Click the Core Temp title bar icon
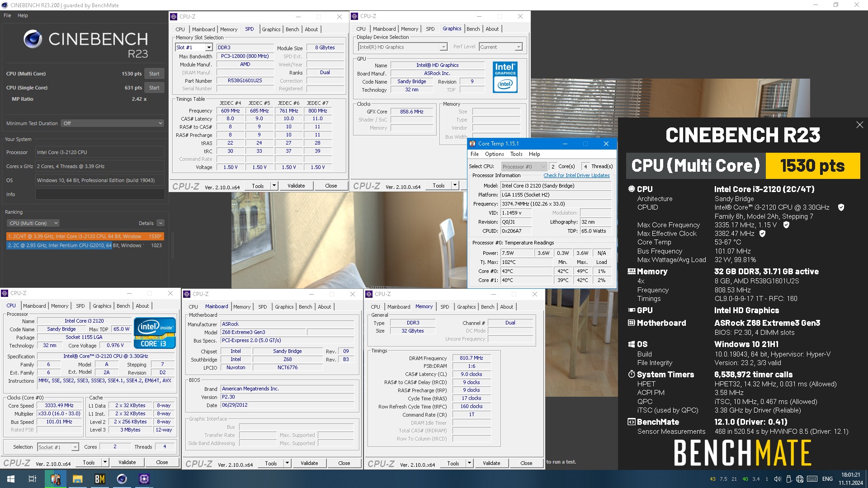This screenshot has height=488, width=868. tap(472, 144)
